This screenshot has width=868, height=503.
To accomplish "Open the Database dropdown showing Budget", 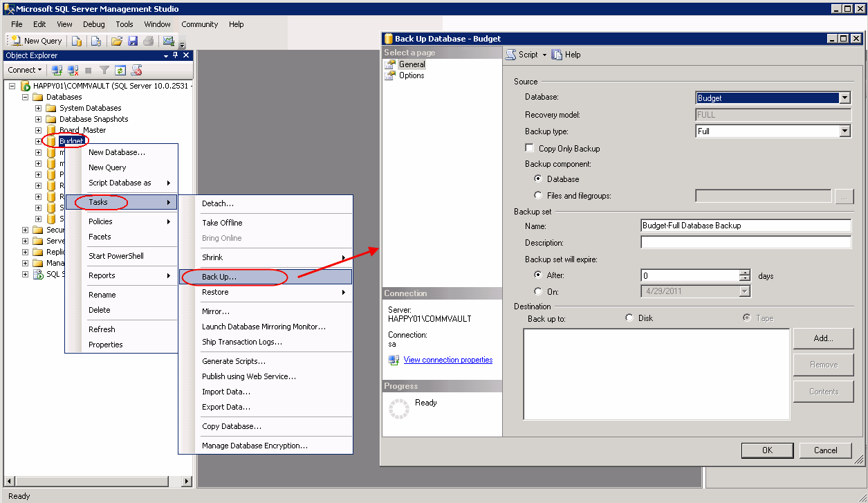I will click(x=844, y=98).
